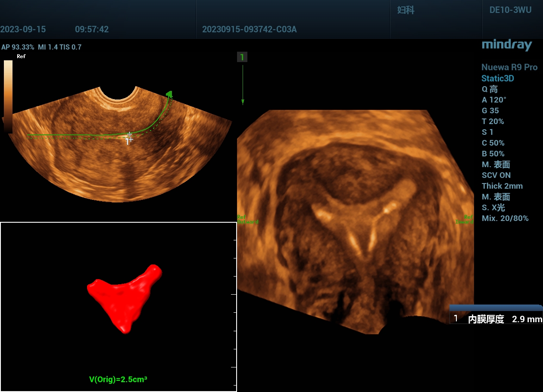Screen dimensions: 543x392
Task: Toggle the M. 表面 mode above SCV ON
Action: [x=496, y=165]
